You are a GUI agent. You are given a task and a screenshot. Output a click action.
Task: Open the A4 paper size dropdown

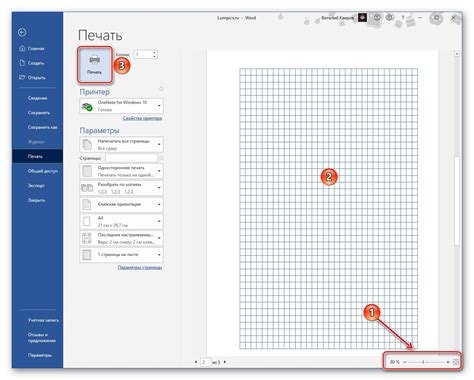point(121,221)
